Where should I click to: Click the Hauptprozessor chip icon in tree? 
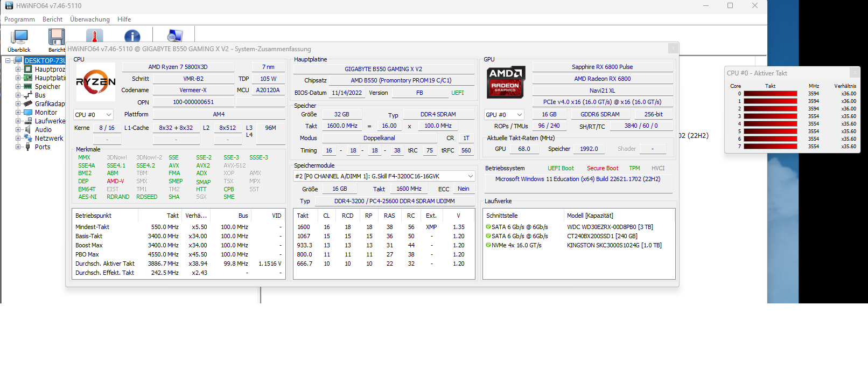[28, 69]
